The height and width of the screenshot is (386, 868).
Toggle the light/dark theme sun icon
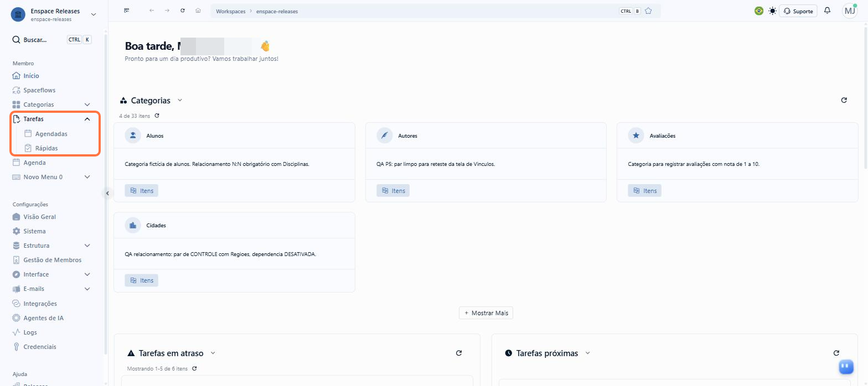tap(772, 11)
